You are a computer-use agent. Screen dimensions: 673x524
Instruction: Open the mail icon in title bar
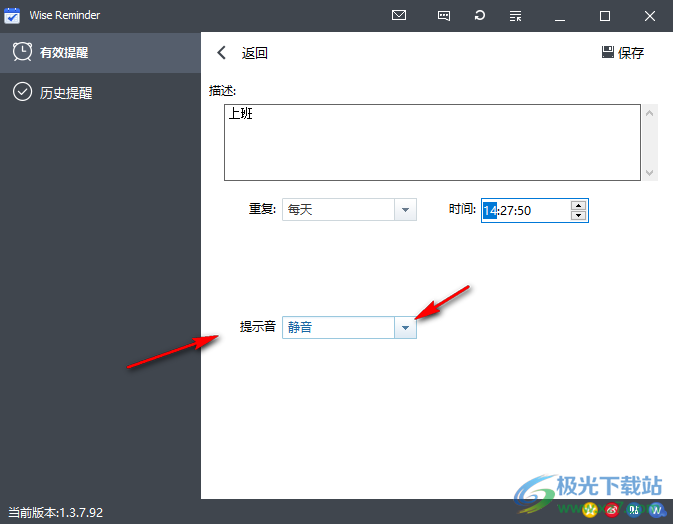tap(399, 15)
